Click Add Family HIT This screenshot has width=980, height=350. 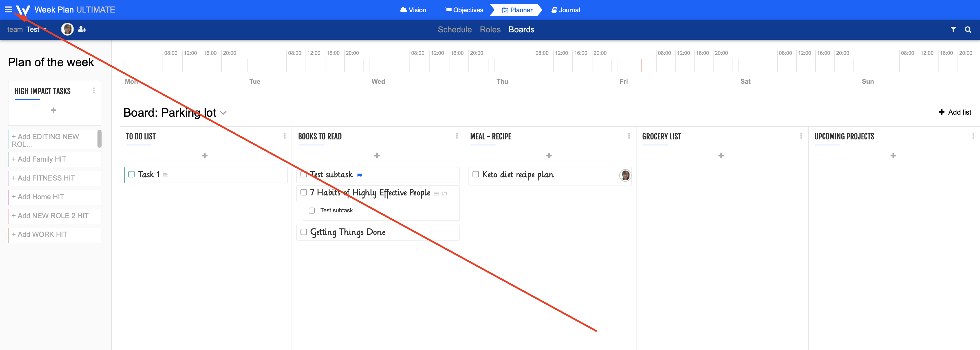(54, 159)
